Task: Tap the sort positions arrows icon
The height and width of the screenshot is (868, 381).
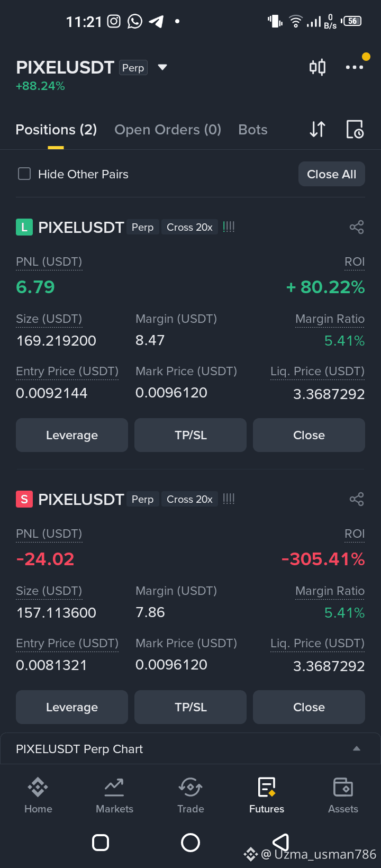Action: [x=317, y=129]
